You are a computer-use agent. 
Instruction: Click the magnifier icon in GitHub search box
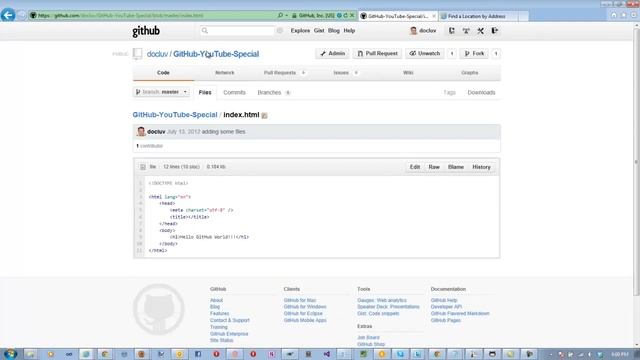coord(205,31)
